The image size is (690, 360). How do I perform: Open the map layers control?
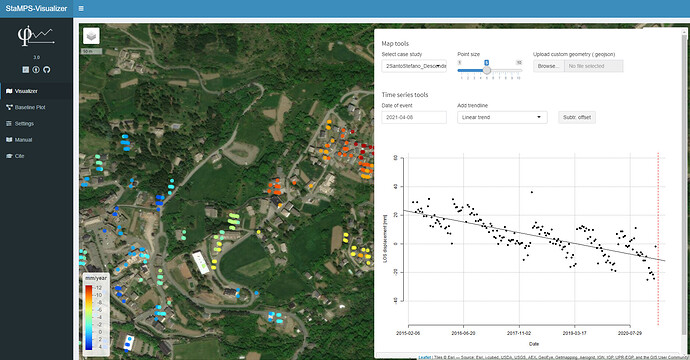click(92, 36)
